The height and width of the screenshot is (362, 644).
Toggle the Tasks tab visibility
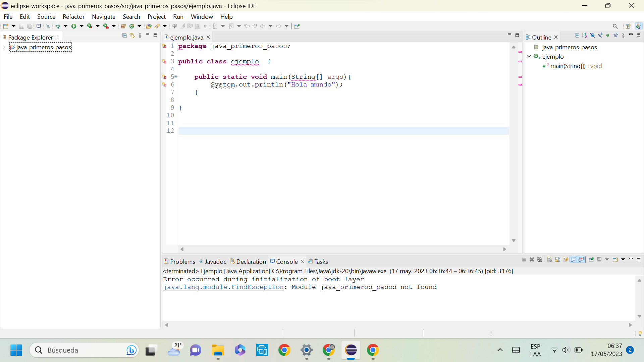(x=321, y=261)
